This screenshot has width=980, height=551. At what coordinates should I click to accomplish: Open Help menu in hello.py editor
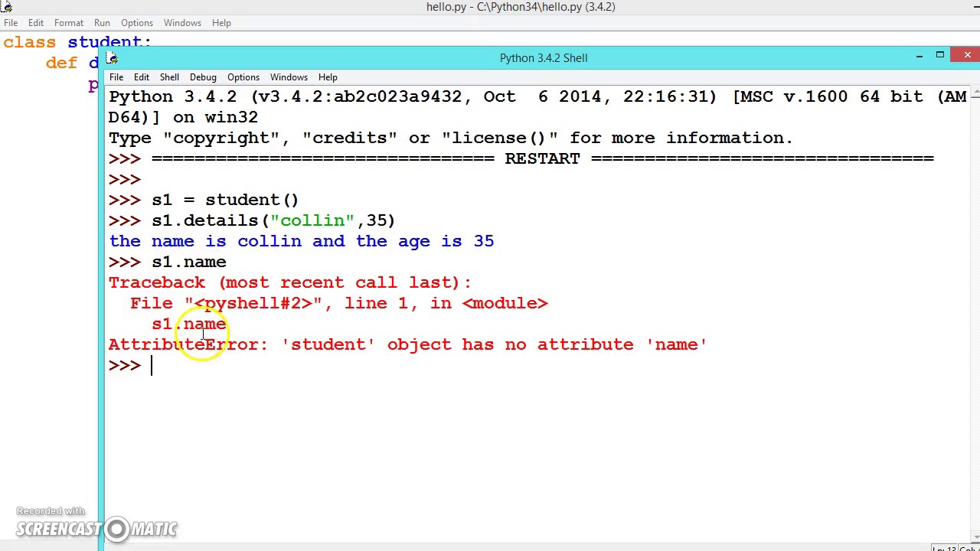(x=221, y=23)
